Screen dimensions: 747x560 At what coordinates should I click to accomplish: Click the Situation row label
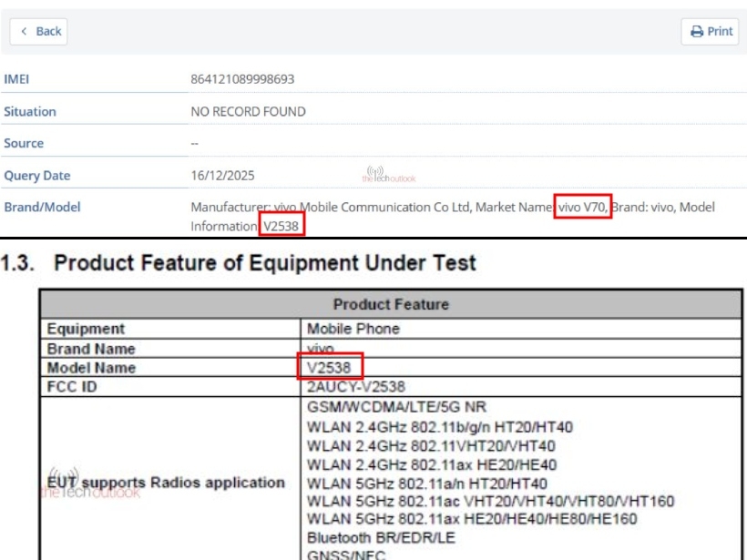[30, 111]
